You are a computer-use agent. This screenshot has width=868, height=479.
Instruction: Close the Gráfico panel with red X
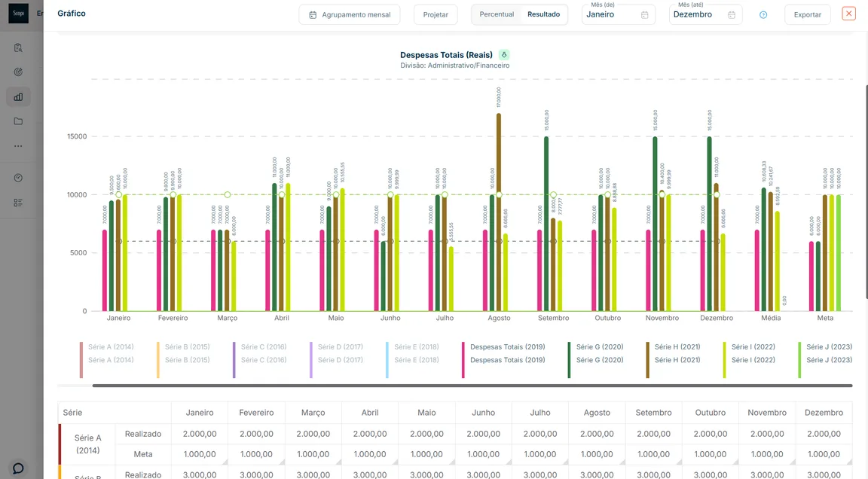[848, 14]
